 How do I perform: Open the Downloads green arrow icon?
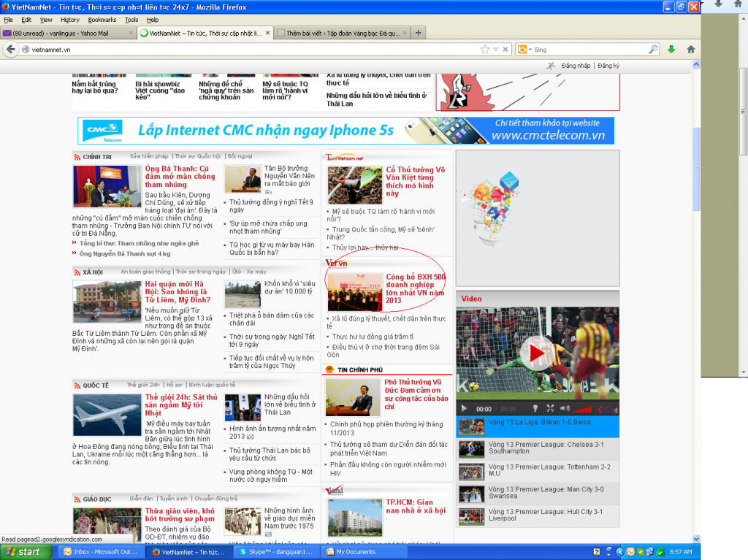click(671, 49)
